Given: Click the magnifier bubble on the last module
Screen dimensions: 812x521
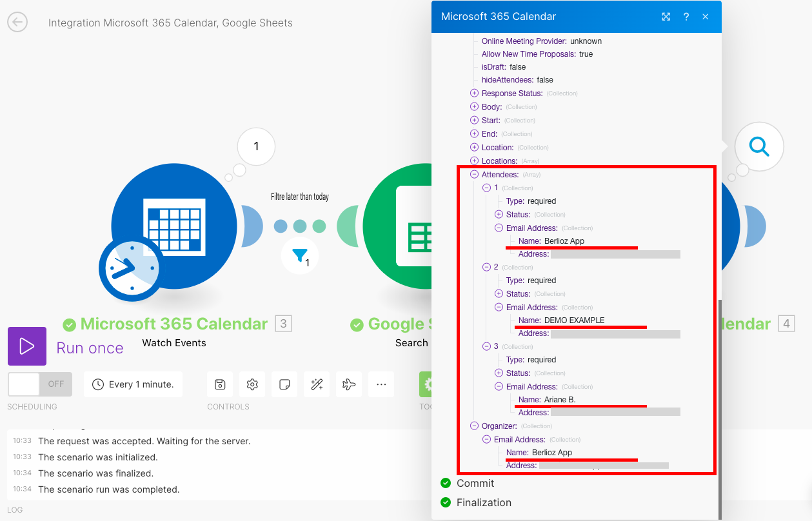Looking at the screenshot, I should [759, 147].
